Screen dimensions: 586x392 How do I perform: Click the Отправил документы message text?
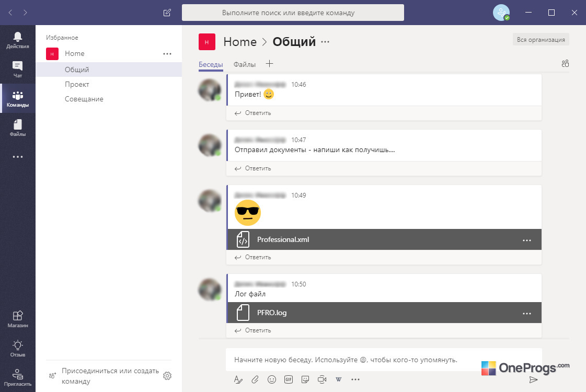(315, 150)
